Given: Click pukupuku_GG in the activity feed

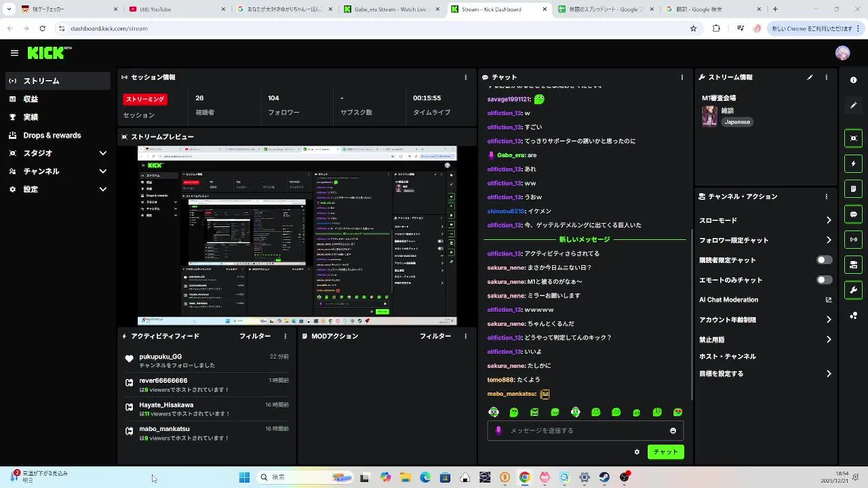Looking at the screenshot, I should coord(160,357).
